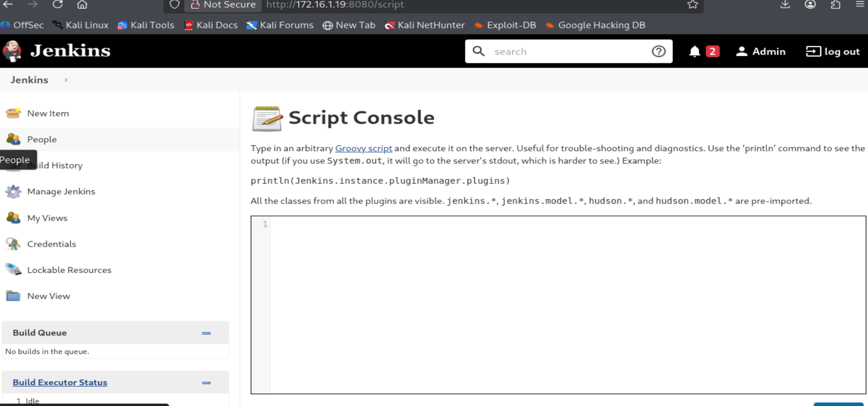Image resolution: width=868 pixels, height=406 pixels.
Task: Go to browser home page icon
Action: [82, 4]
